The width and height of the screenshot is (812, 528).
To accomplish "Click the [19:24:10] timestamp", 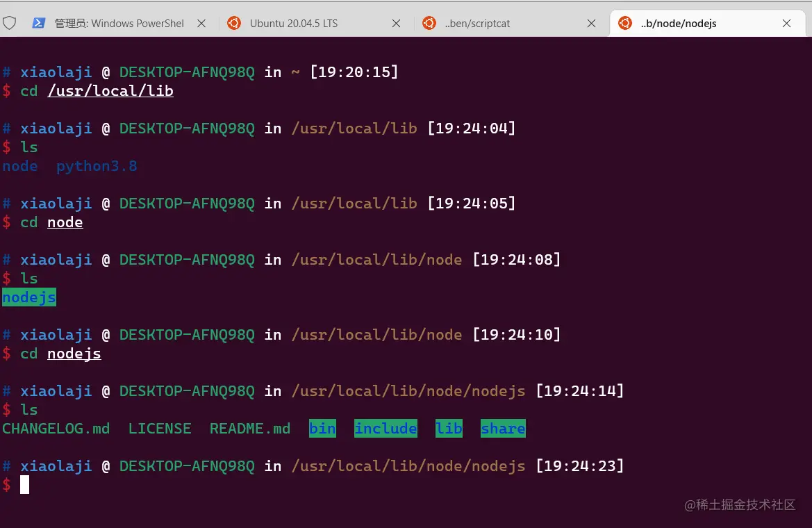I will 517,335.
